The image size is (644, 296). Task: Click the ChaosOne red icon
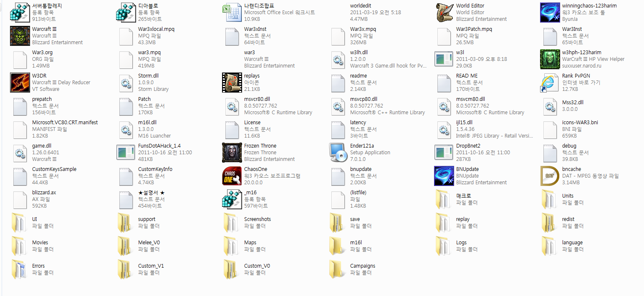point(232,176)
